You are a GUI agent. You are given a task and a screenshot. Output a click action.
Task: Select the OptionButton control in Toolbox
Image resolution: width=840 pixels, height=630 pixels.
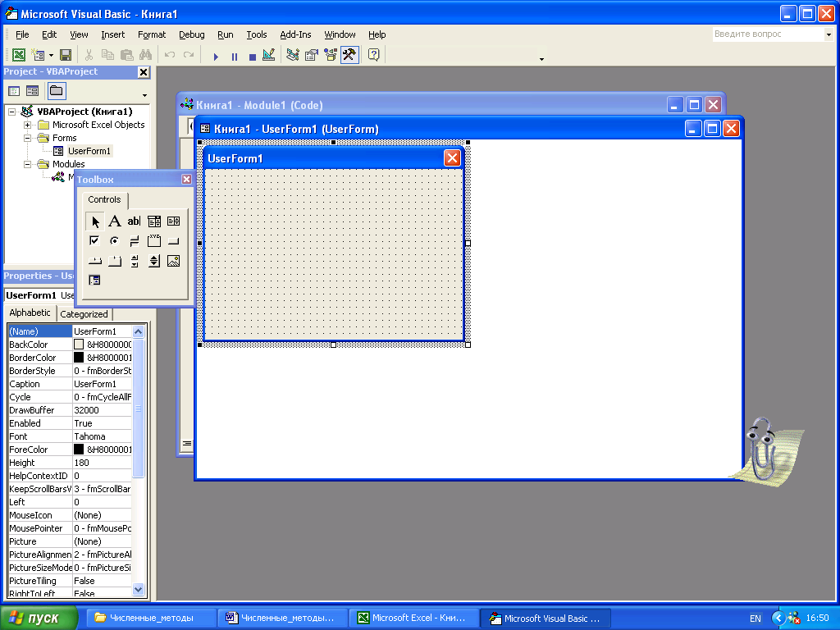114,241
